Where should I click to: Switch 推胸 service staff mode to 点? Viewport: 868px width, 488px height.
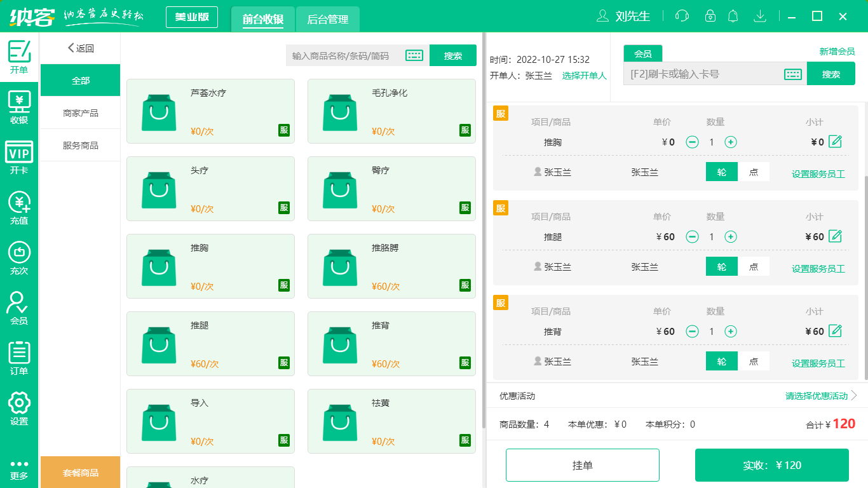click(x=754, y=172)
